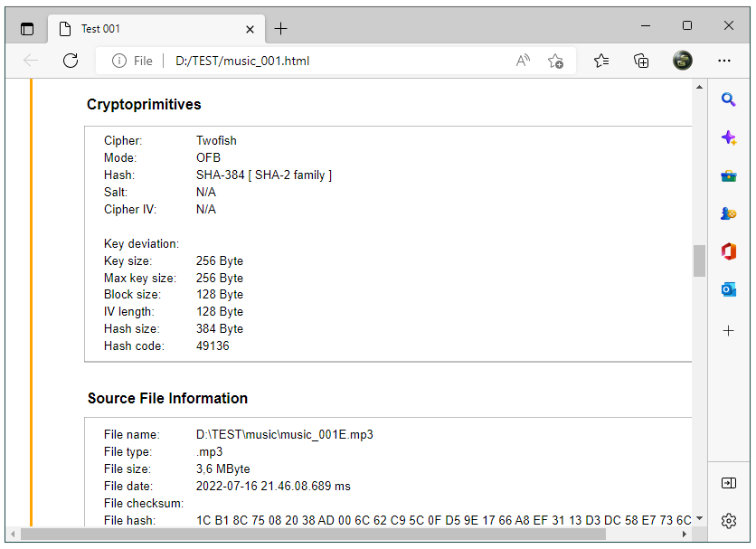This screenshot has height=549, width=756.
Task: Open a new tab with plus button
Action: point(280,29)
